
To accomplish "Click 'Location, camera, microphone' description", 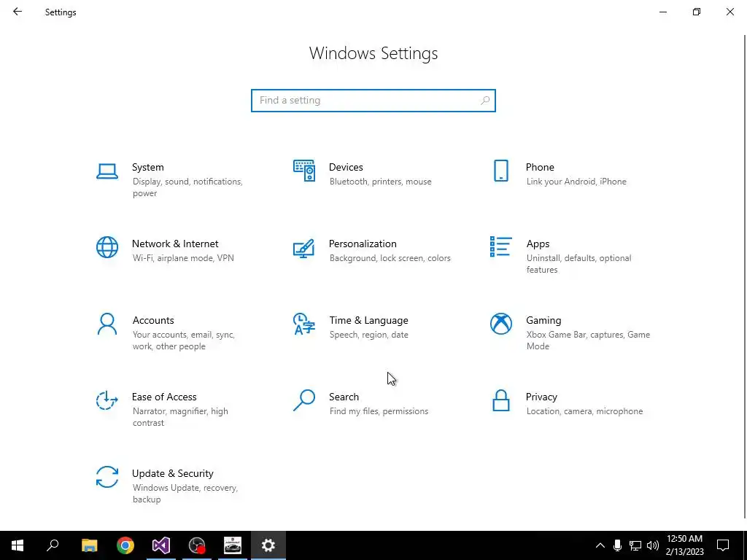I will (x=584, y=411).
